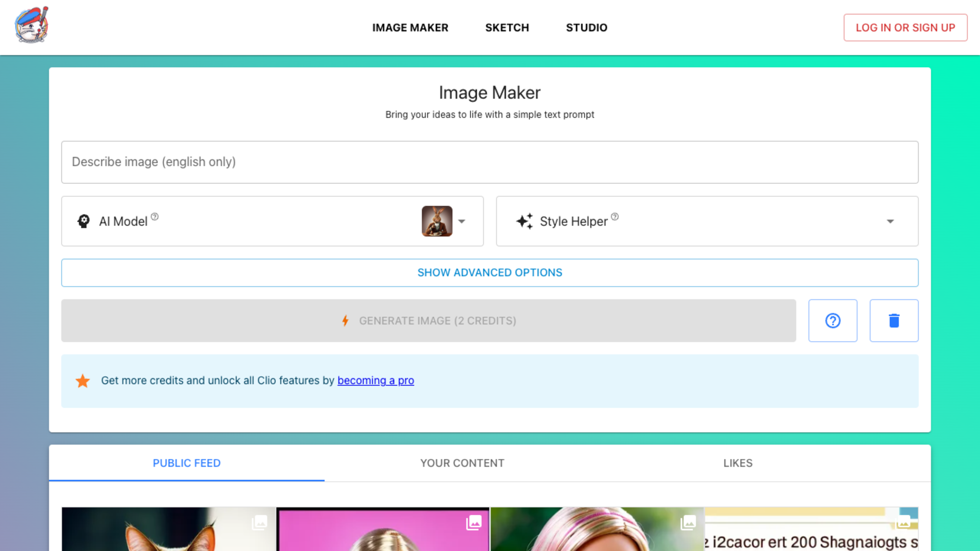Click the Style Helper help question mark

click(x=615, y=217)
